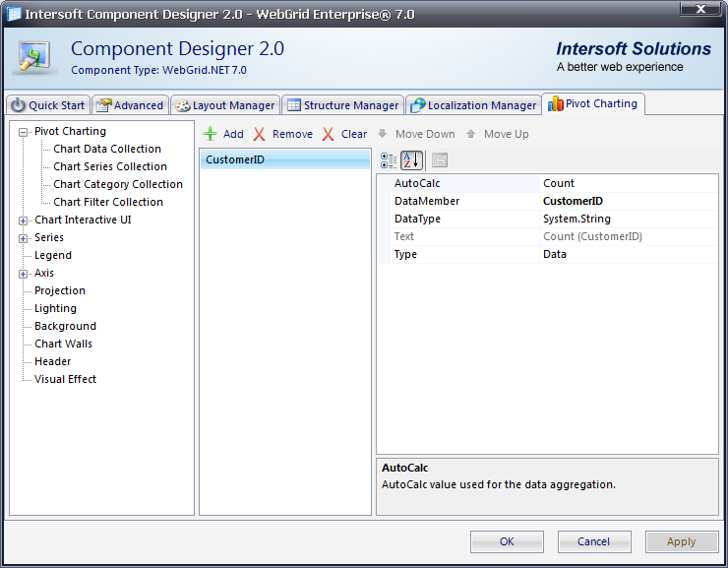
Task: Click the Move Down arrow icon
Action: pyautogui.click(x=382, y=134)
